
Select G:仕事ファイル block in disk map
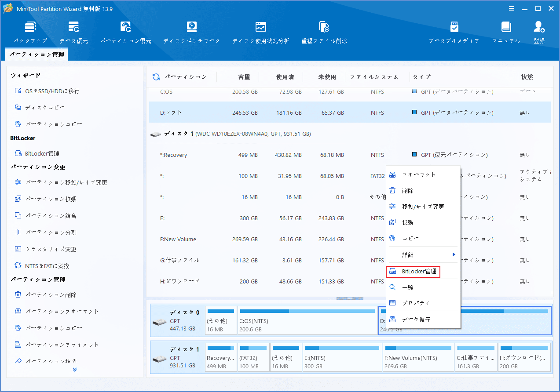point(476,358)
